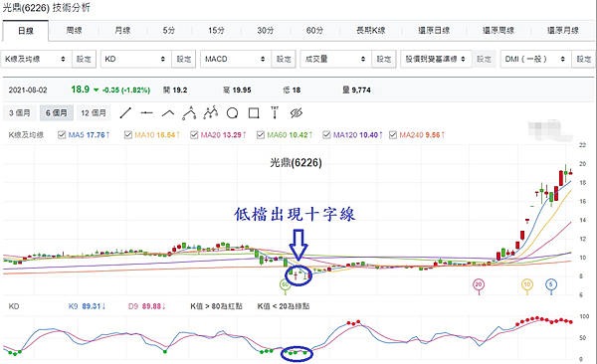The height and width of the screenshot is (364, 597).
Task: Select the 12 個月 range button
Action: pos(94,113)
